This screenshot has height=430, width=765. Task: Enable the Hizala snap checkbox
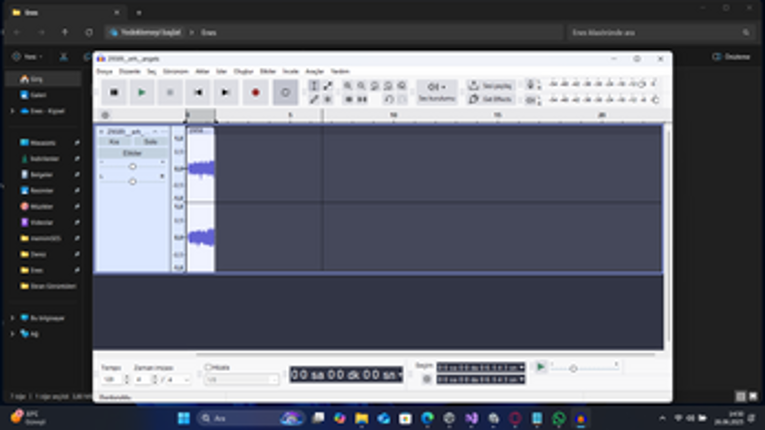pyautogui.click(x=208, y=367)
